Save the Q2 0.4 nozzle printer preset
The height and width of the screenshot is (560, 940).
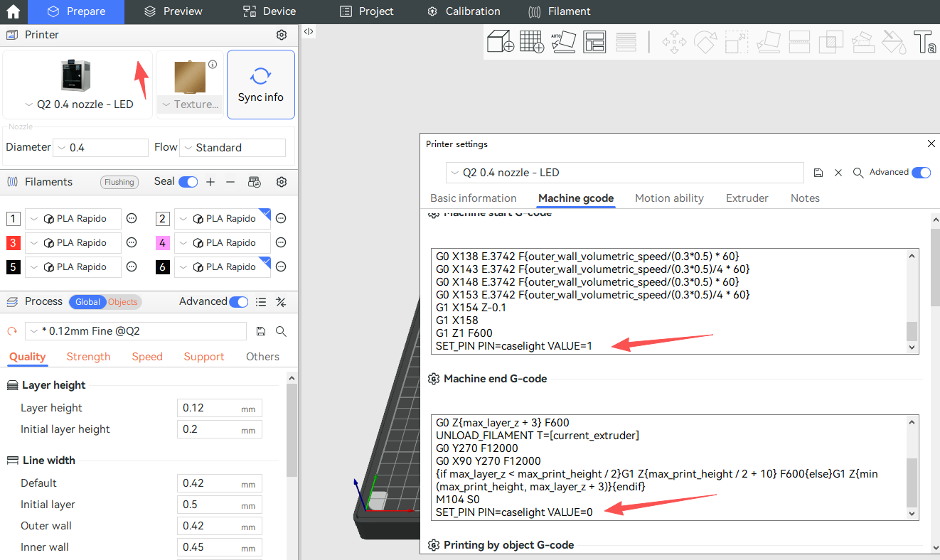[x=818, y=173]
